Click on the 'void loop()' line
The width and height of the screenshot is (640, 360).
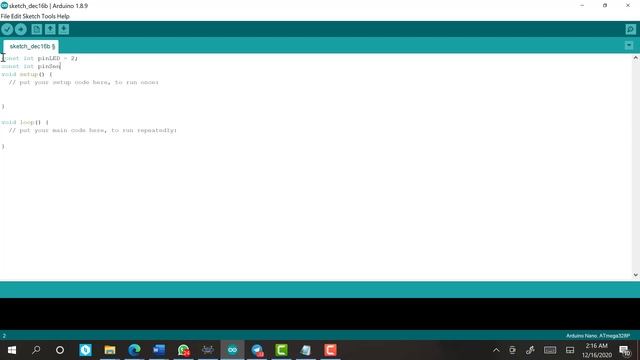point(24,122)
